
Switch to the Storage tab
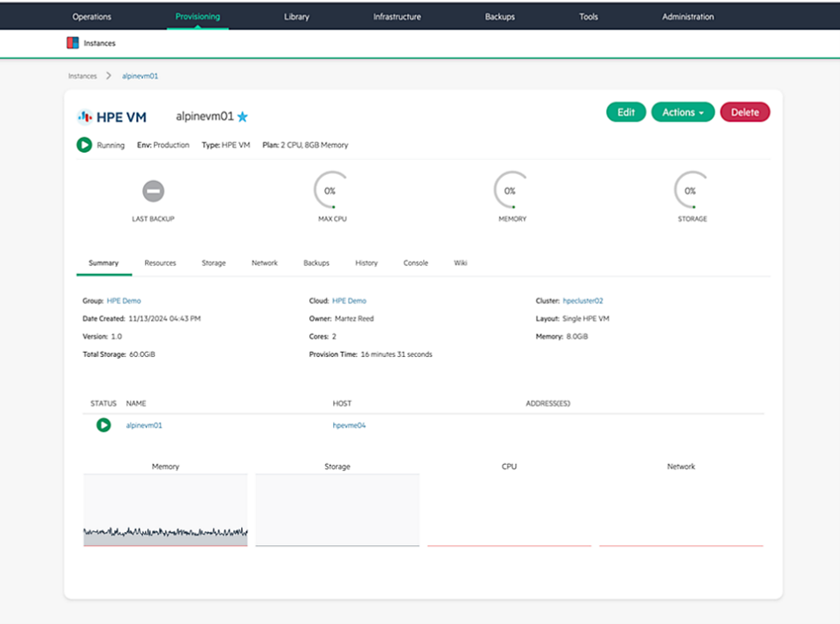coord(214,263)
